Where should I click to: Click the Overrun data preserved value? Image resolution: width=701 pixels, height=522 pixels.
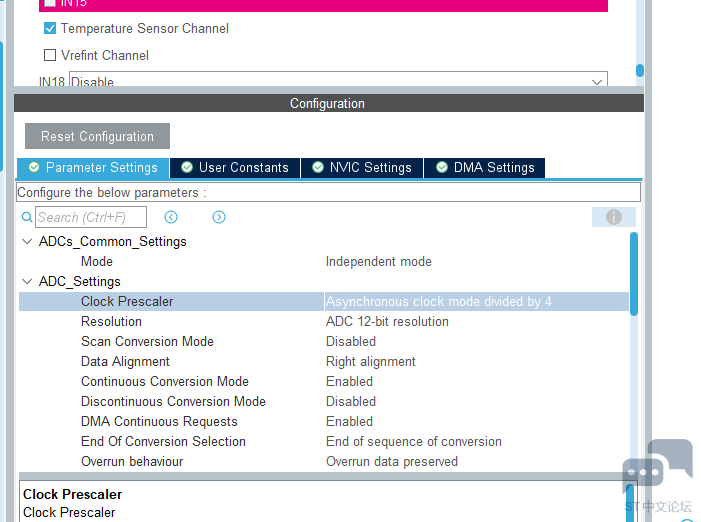(x=392, y=461)
